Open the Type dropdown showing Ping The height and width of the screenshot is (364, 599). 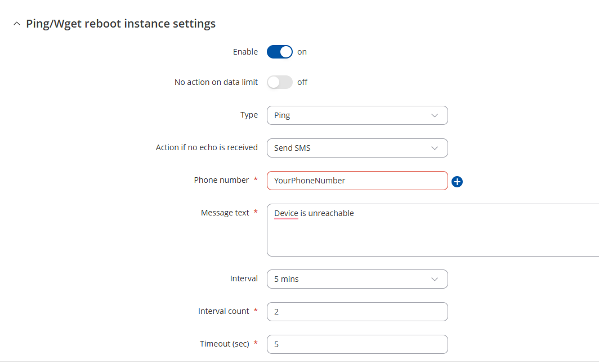357,115
